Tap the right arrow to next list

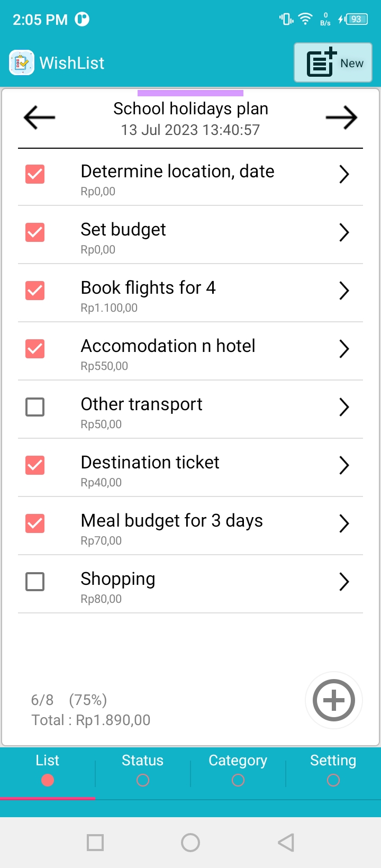(341, 117)
